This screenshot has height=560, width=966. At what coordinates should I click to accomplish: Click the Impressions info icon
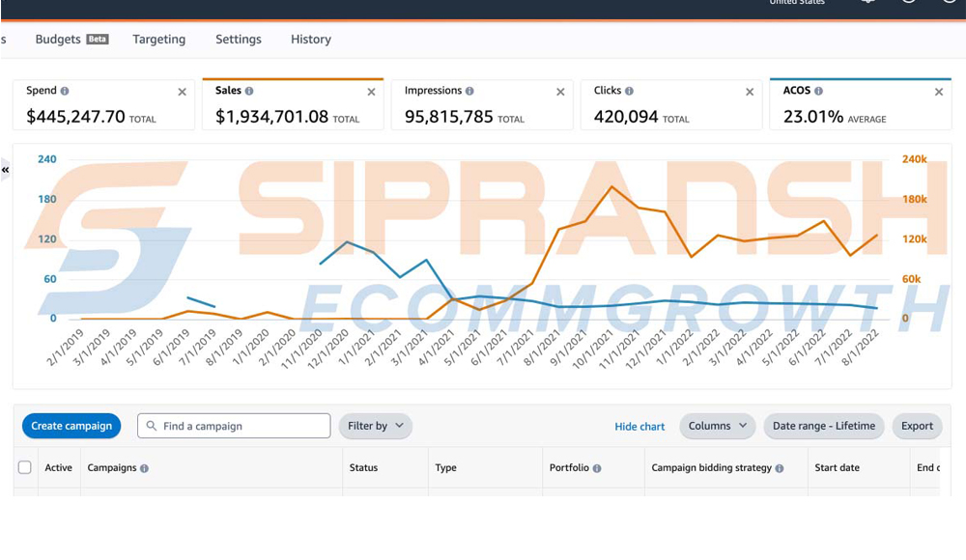click(469, 91)
